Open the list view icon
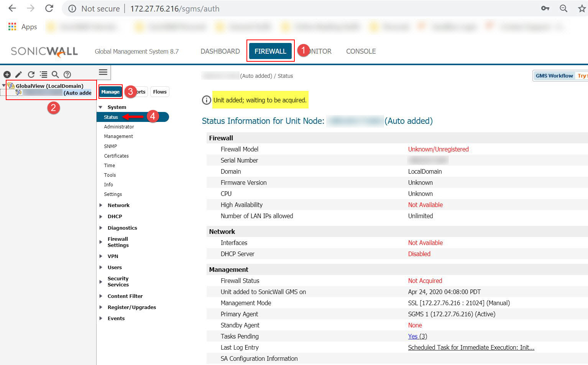 (x=44, y=74)
